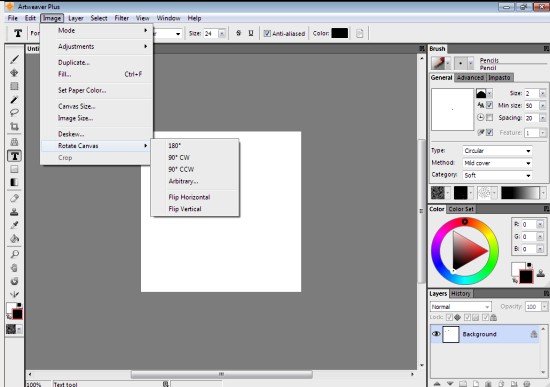The width and height of the screenshot is (550, 387).
Task: Choose Flip Horizontal in Rotate Canvas submenu
Action: pyautogui.click(x=195, y=197)
